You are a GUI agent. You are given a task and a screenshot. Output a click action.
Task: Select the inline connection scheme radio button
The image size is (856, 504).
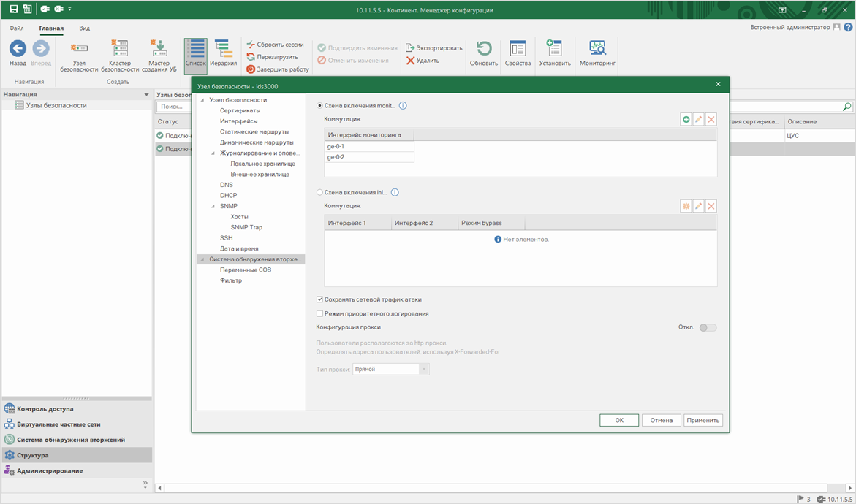coord(319,193)
